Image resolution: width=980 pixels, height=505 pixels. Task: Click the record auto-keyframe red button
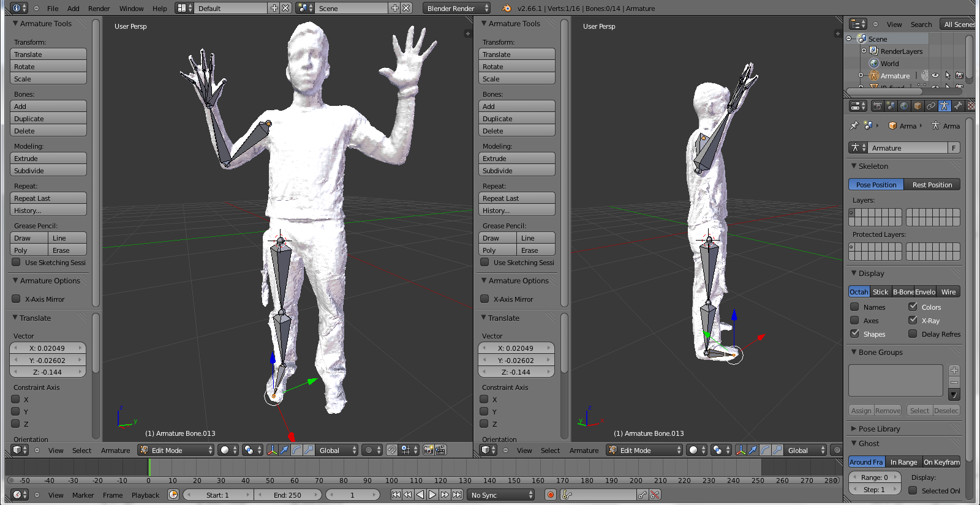coord(550,495)
